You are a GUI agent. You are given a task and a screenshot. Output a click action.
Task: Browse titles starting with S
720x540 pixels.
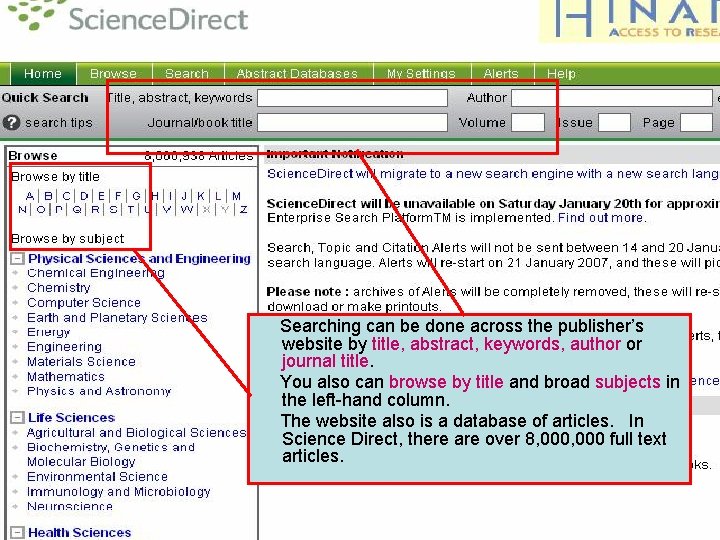pyautogui.click(x=113, y=210)
